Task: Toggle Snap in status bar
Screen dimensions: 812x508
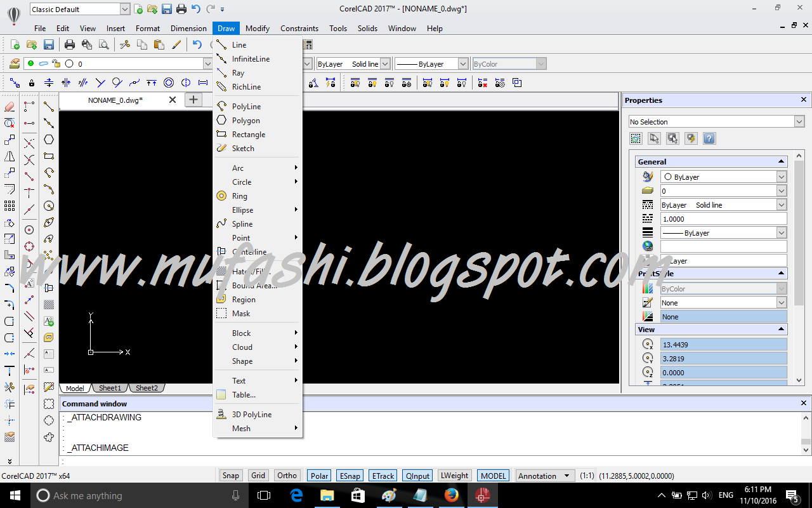Action: point(231,476)
